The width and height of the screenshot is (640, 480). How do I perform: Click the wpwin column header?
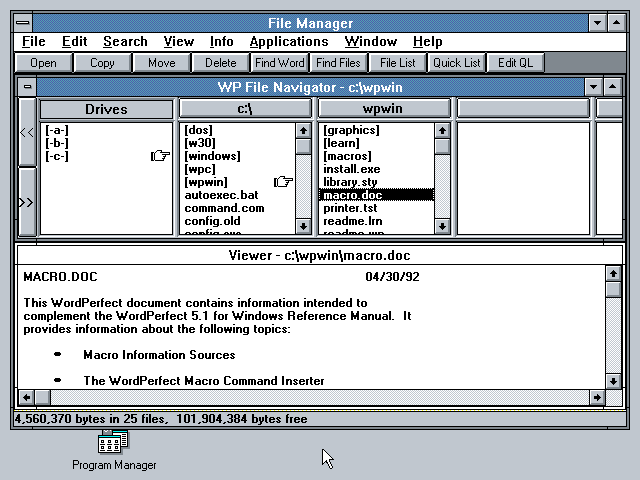click(x=384, y=109)
